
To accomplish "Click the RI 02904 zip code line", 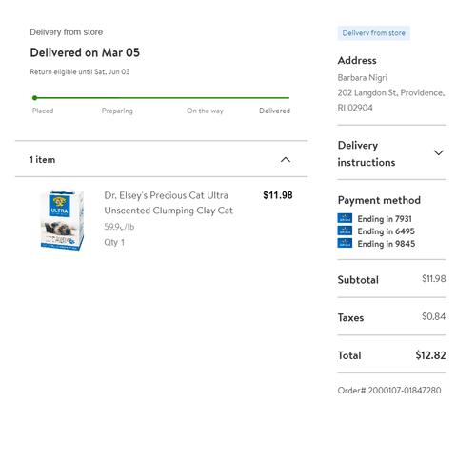I will coord(355,108).
